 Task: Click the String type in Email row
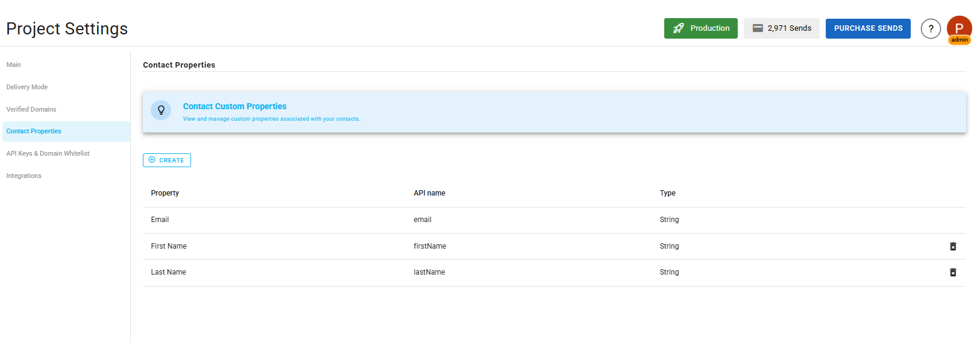pyautogui.click(x=669, y=220)
